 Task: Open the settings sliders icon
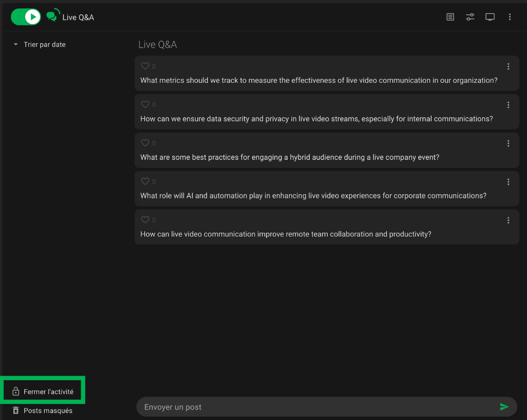click(x=470, y=17)
